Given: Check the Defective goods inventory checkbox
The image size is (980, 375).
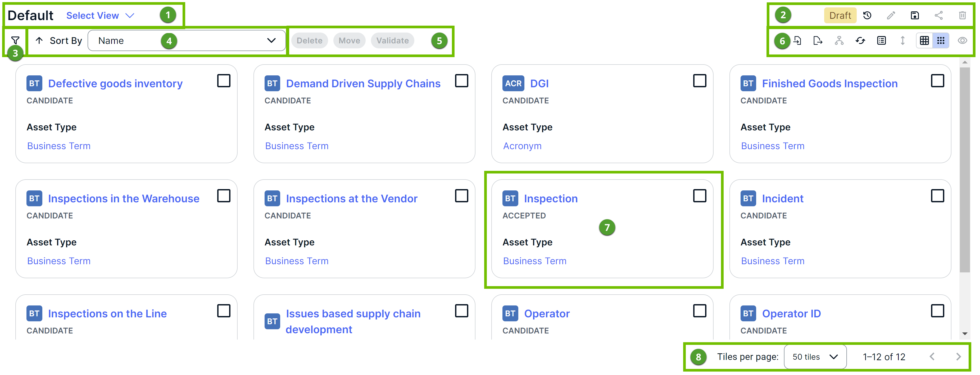Looking at the screenshot, I should (x=224, y=81).
